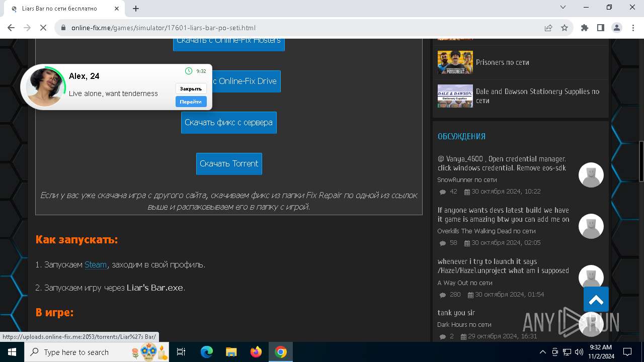Open Chrome extensions puzzle icon
The width and height of the screenshot is (644, 362).
(x=585, y=28)
